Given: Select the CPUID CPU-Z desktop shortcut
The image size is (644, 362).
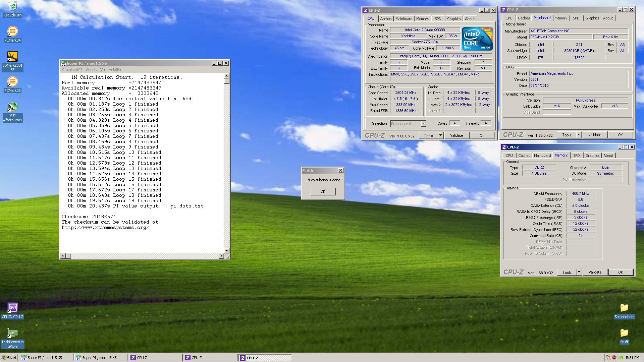Looking at the screenshot, I should coord(12,311).
